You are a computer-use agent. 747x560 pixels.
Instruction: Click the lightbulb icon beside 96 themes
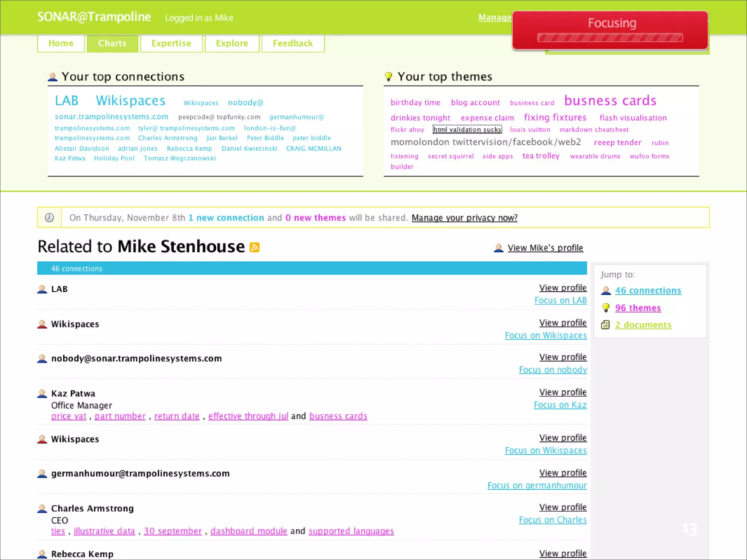[x=606, y=308]
